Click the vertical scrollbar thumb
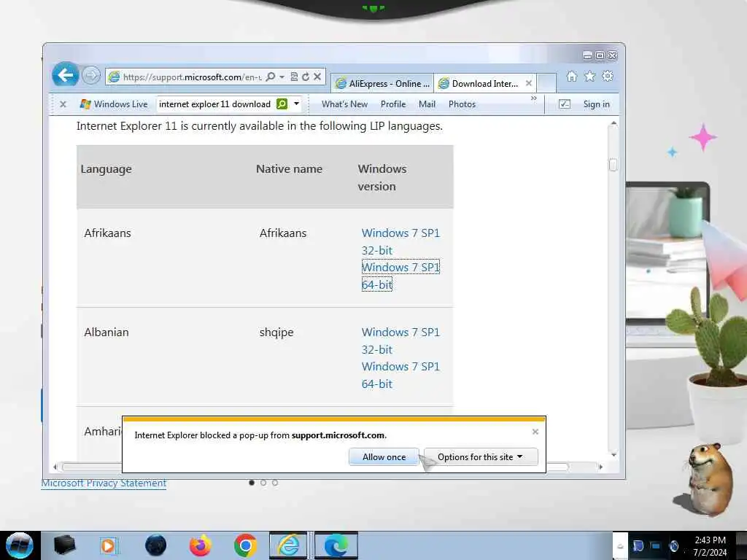 click(613, 165)
